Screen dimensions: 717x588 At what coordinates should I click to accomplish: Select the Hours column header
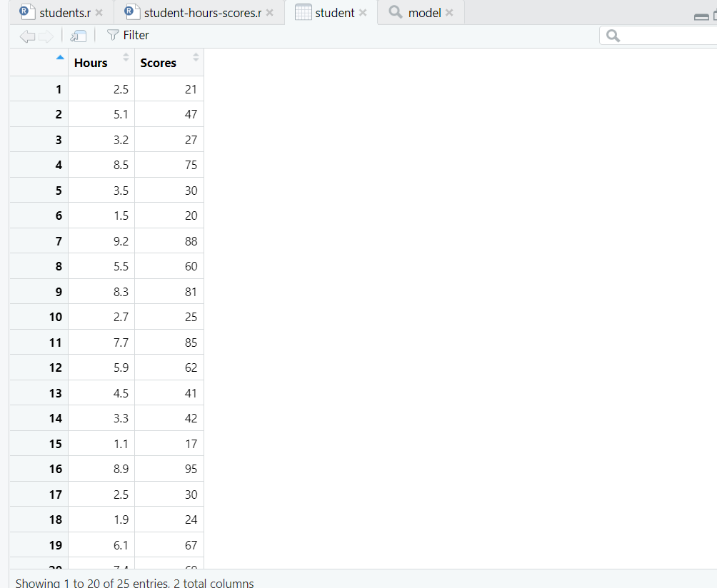coord(90,62)
